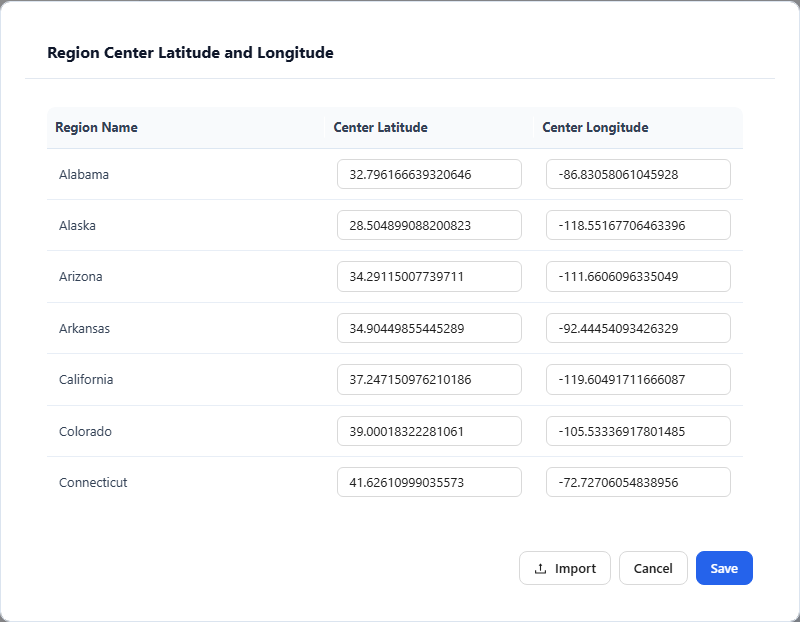Viewport: 800px width, 622px height.
Task: Click the upload icon in Import button
Action: (540, 568)
